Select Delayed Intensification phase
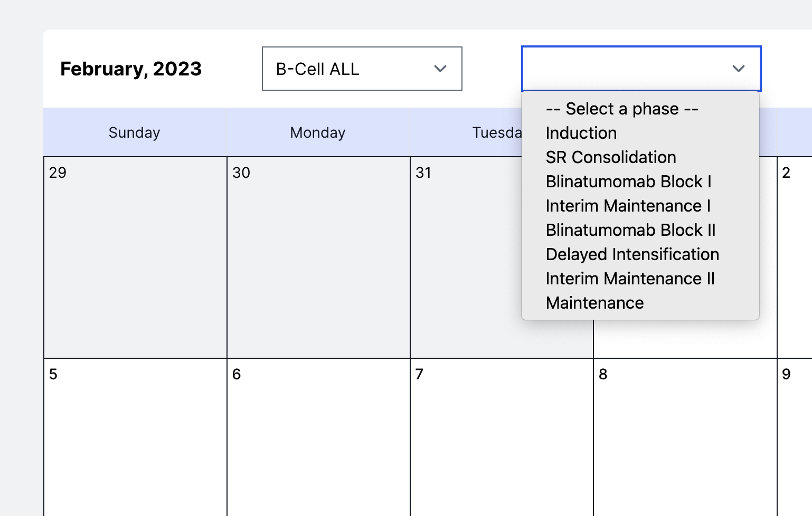This screenshot has width=812, height=516. click(632, 254)
